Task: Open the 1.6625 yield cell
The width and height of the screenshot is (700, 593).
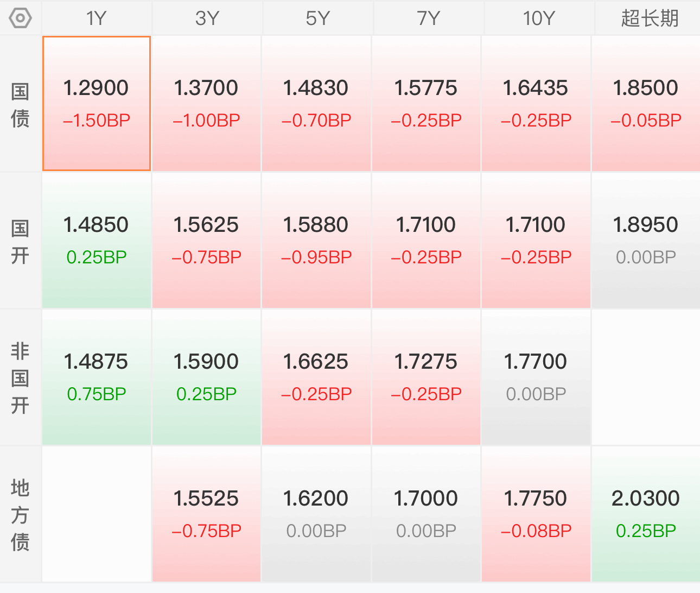Action: (x=316, y=377)
